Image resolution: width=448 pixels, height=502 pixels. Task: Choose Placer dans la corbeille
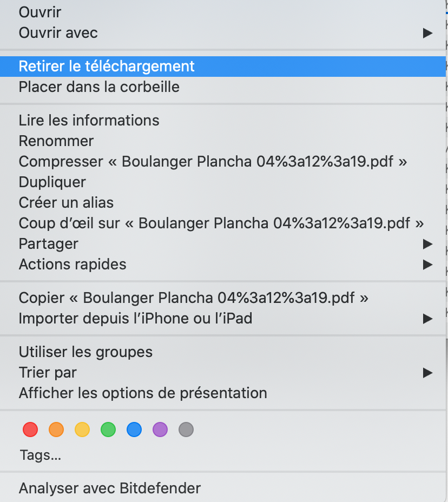pos(99,87)
